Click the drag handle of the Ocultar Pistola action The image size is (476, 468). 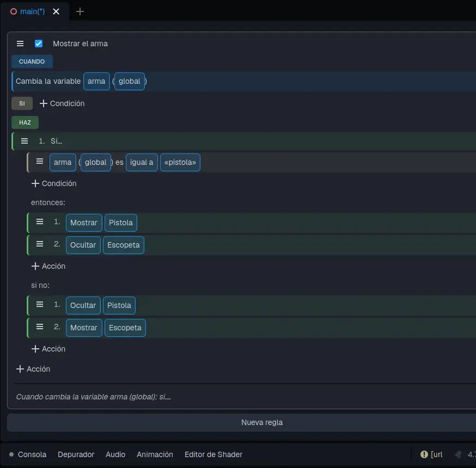tap(39, 305)
